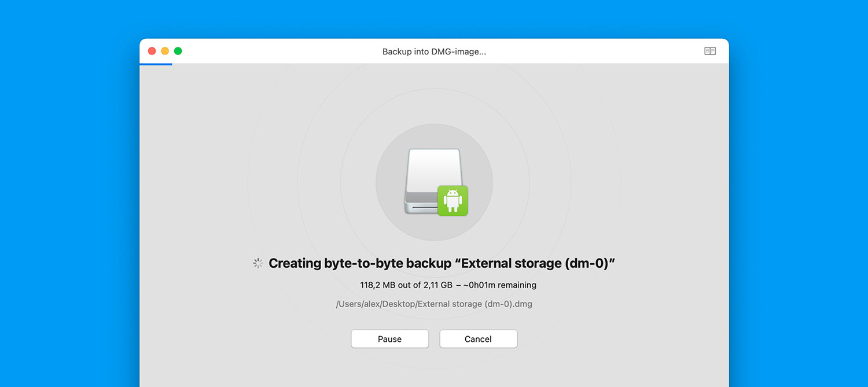This screenshot has height=387, width=868.
Task: Pause the byte-to-byte backup
Action: coord(389,339)
